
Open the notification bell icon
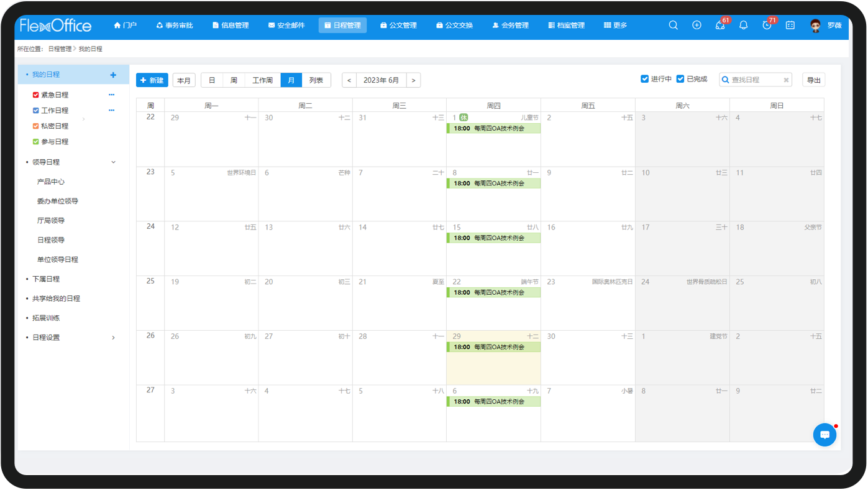(743, 25)
